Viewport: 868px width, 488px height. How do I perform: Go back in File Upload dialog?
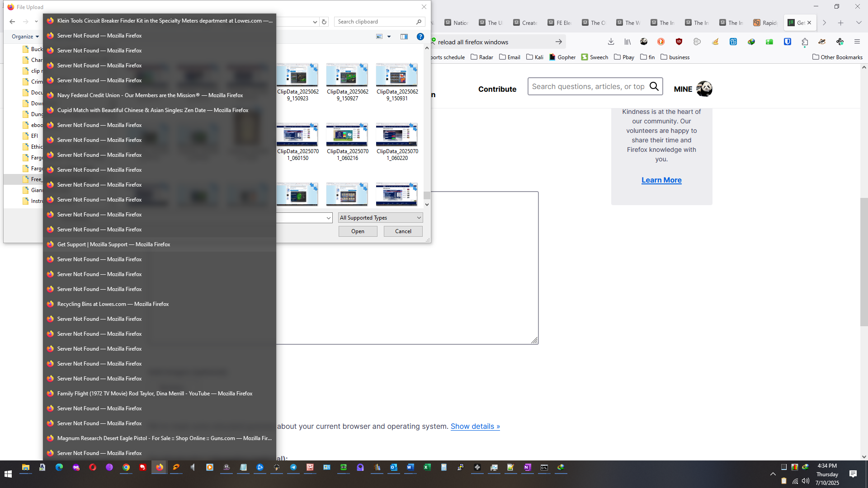click(x=12, y=22)
